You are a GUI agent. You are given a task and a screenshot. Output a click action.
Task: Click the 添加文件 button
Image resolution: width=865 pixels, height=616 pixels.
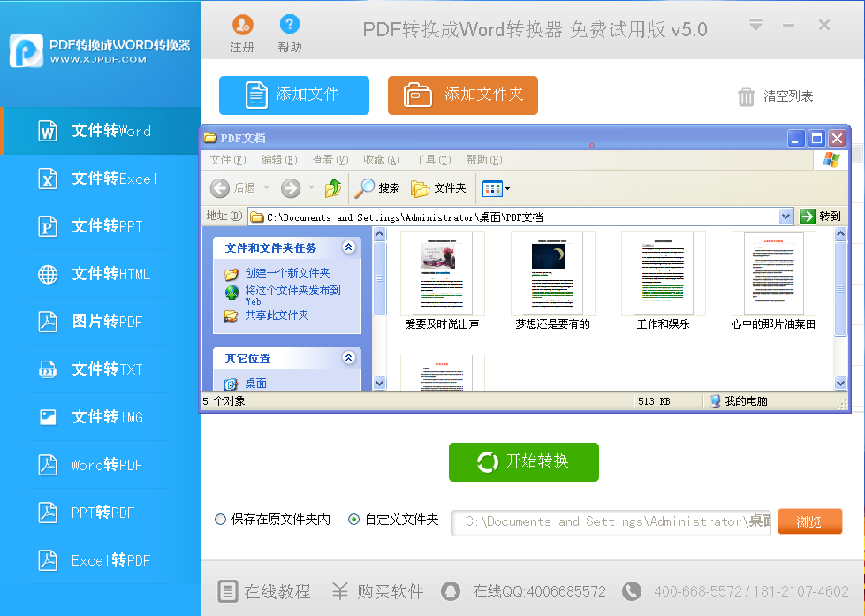294,95
